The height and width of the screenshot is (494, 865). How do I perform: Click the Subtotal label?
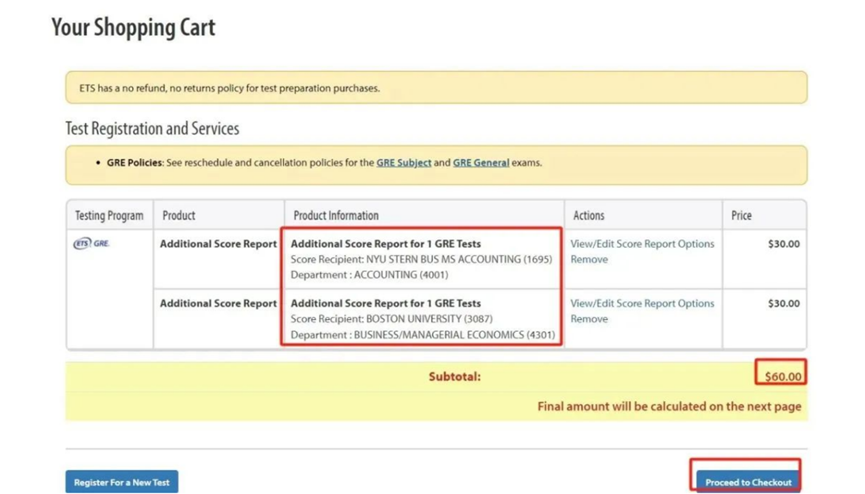pos(455,376)
